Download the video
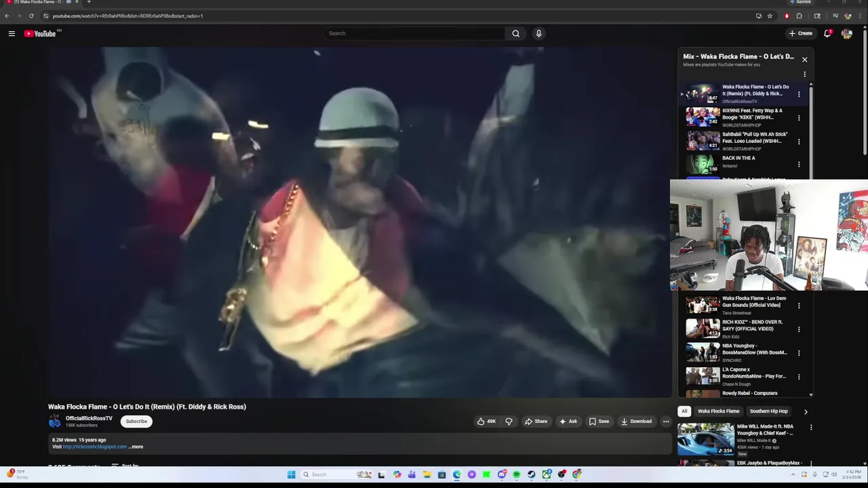Image resolution: width=868 pixels, height=488 pixels. pyautogui.click(x=636, y=422)
